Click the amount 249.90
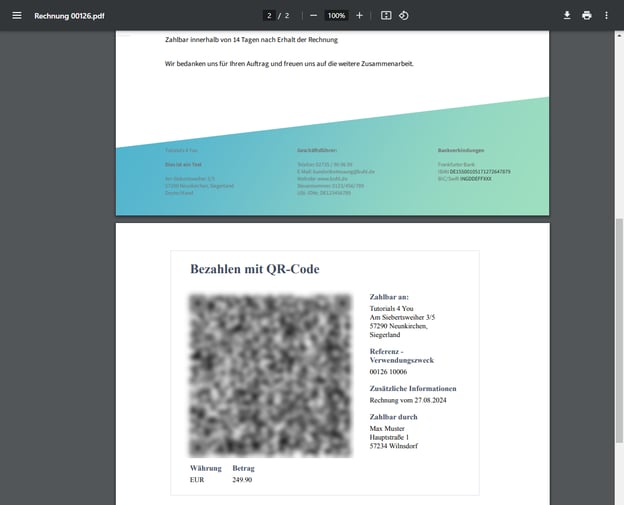624x505 pixels. [242, 480]
